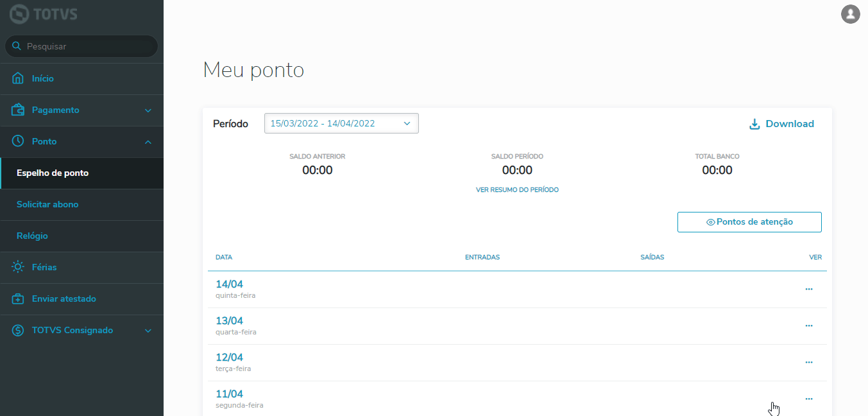
Task: Select the 14/04 date row
Action: click(x=517, y=290)
